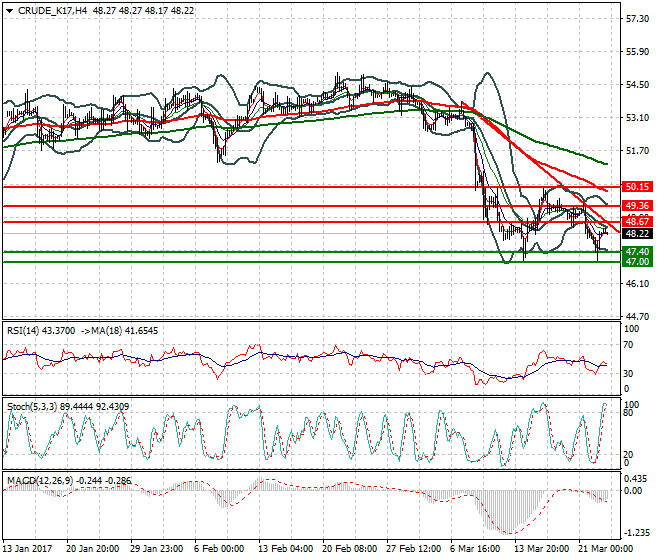Click the 27 Feb 12:00 time label
Image resolution: width=660 pixels, height=560 pixels.
414,549
